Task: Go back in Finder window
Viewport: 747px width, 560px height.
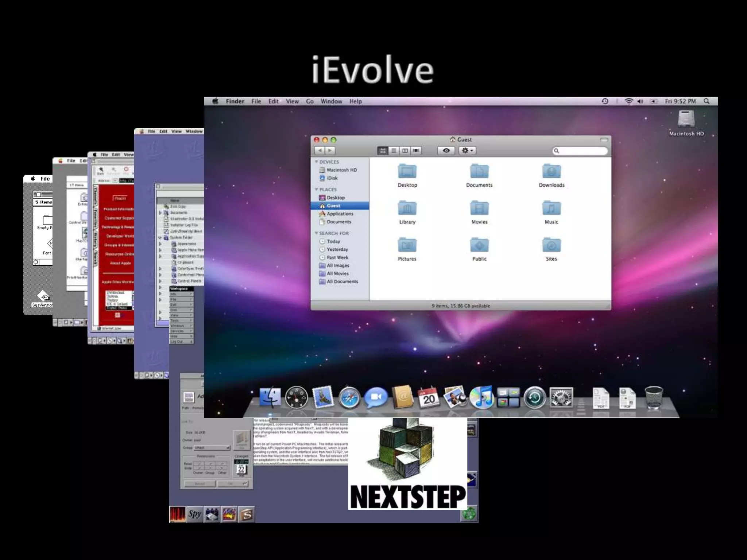Action: [320, 151]
